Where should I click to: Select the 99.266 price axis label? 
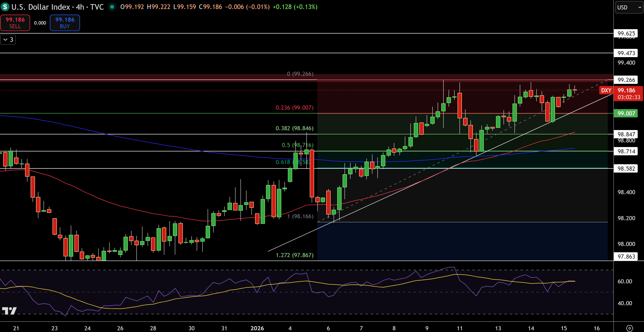pyautogui.click(x=626, y=80)
